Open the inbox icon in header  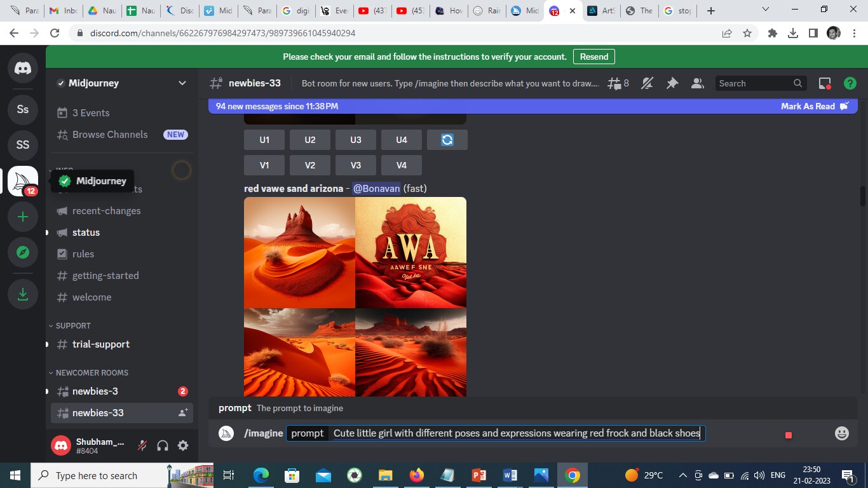825,83
